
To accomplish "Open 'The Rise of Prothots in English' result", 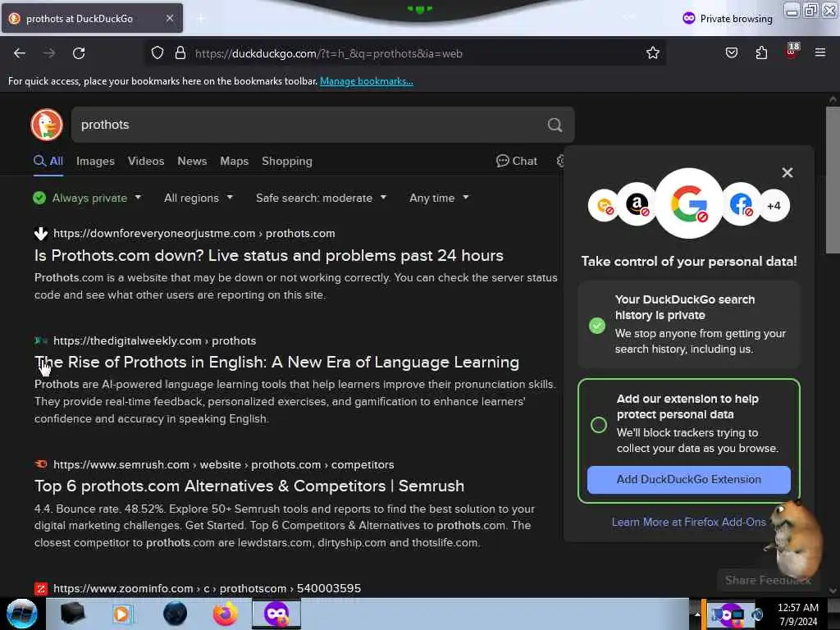I will point(276,362).
